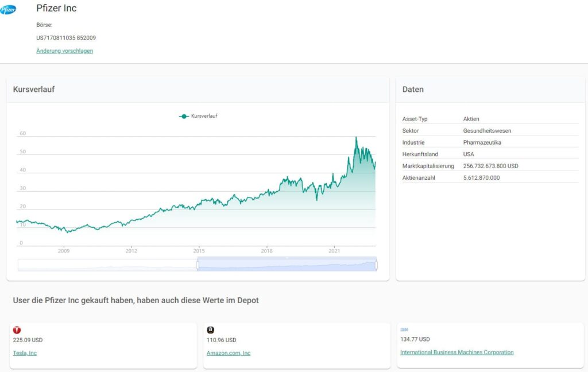Select Aktienanzahl value 5.612.870.000

tap(482, 178)
